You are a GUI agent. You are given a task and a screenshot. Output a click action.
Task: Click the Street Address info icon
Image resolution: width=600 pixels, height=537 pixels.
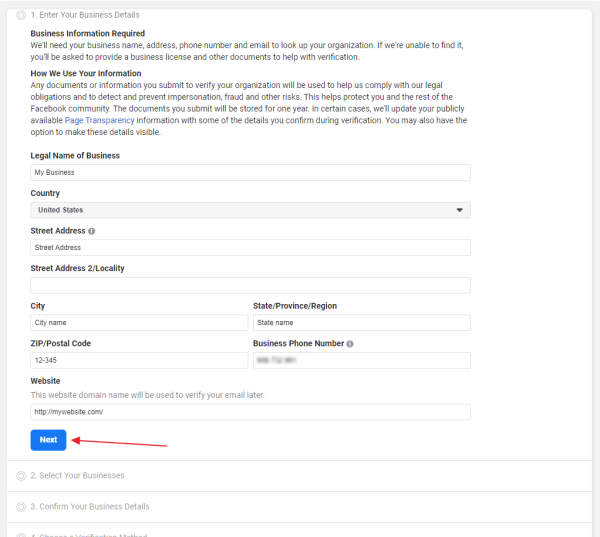(x=91, y=231)
